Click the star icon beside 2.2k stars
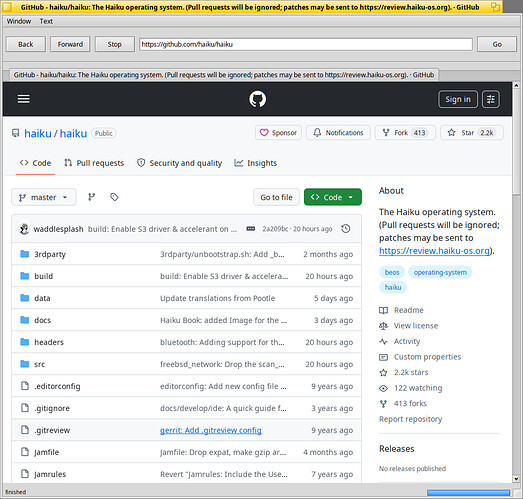 pos(383,373)
